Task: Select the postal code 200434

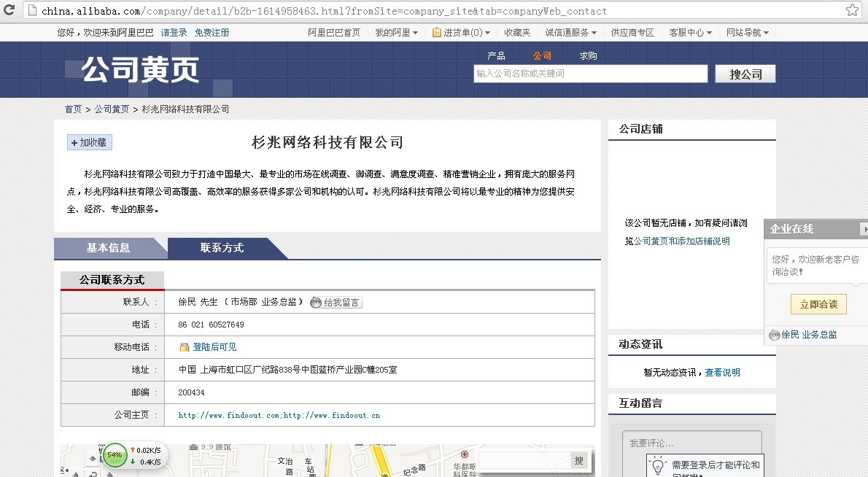Action: (x=192, y=392)
